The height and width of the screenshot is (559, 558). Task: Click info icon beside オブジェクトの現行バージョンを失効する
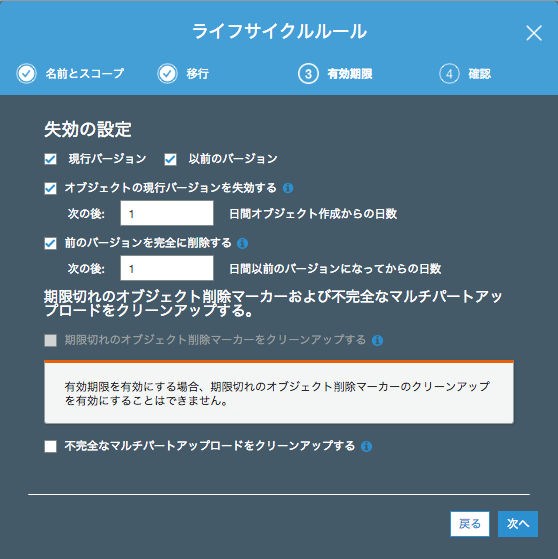pyautogui.click(x=288, y=188)
